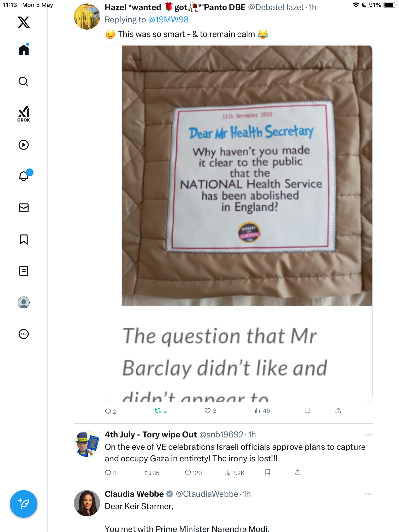Open the quilted Health Secretary image

point(247,176)
